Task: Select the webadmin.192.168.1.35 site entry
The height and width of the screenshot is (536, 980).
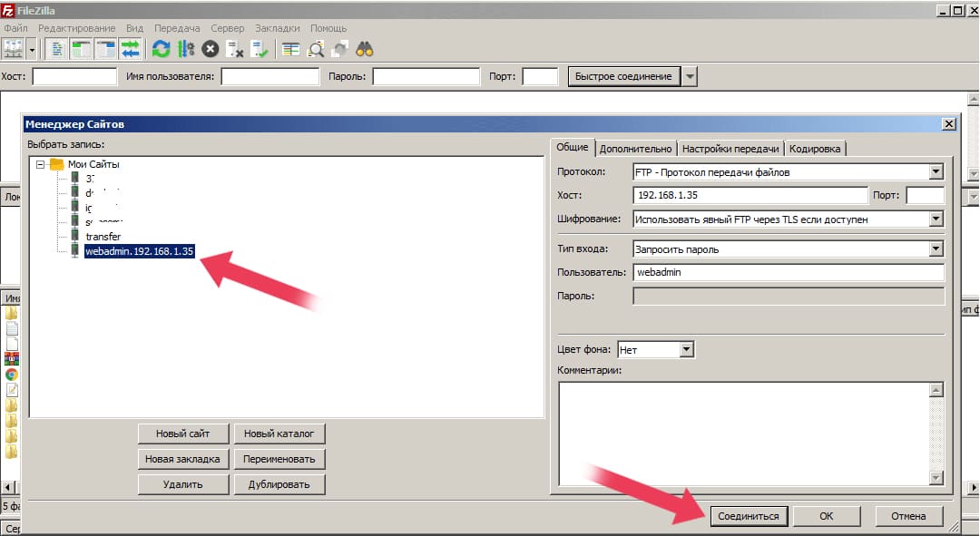Action: (140, 251)
